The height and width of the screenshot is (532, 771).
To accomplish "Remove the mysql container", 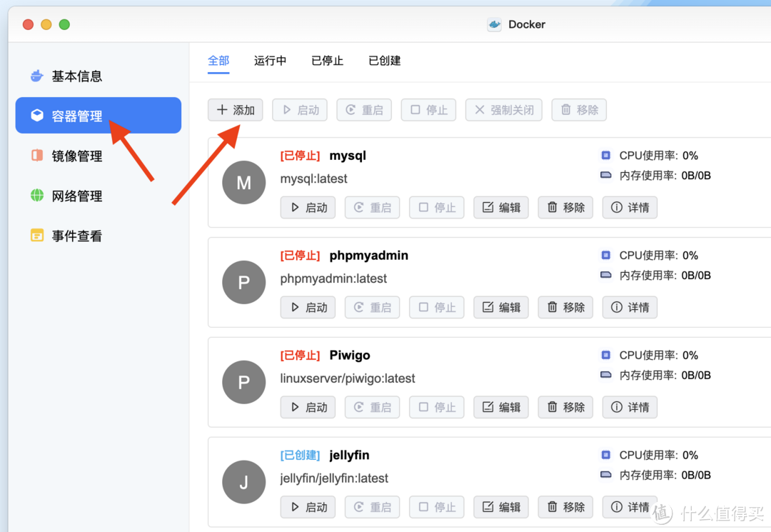I will pos(565,208).
